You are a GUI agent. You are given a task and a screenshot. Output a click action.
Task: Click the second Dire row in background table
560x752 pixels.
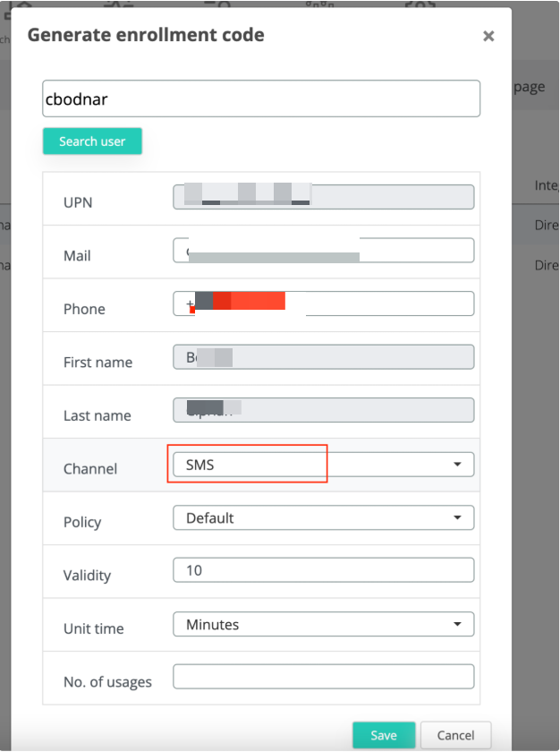[x=546, y=265]
